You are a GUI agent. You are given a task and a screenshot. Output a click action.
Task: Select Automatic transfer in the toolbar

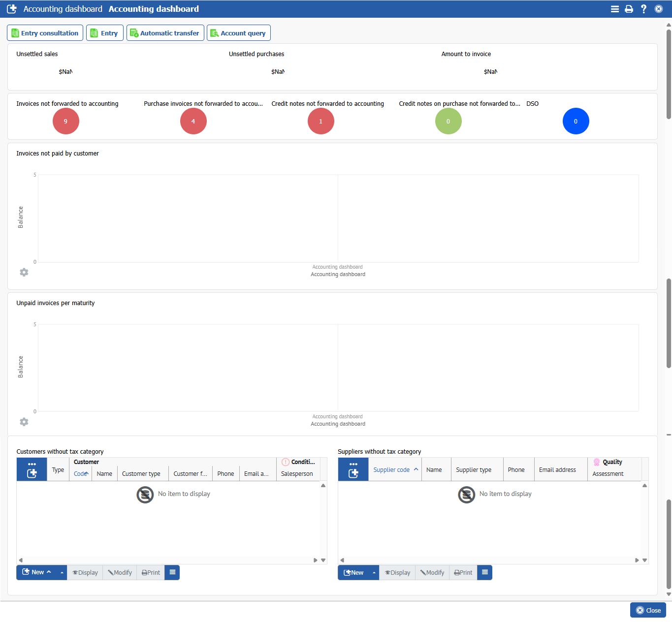click(165, 33)
